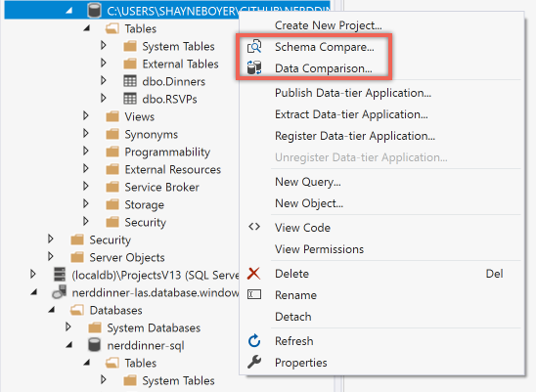Click the Storage folder icon
The width and height of the screenshot is (536, 392).
point(112,204)
